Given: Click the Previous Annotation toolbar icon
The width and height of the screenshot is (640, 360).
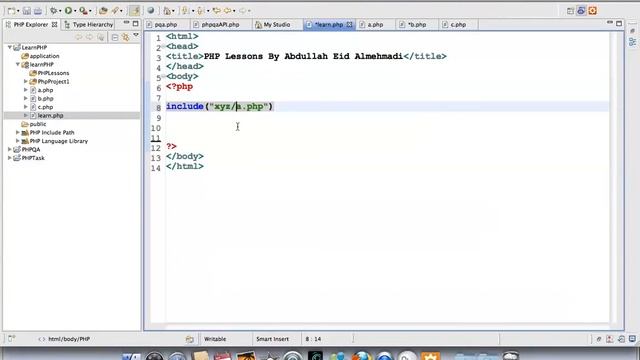Looking at the screenshot, I should click(200, 11).
